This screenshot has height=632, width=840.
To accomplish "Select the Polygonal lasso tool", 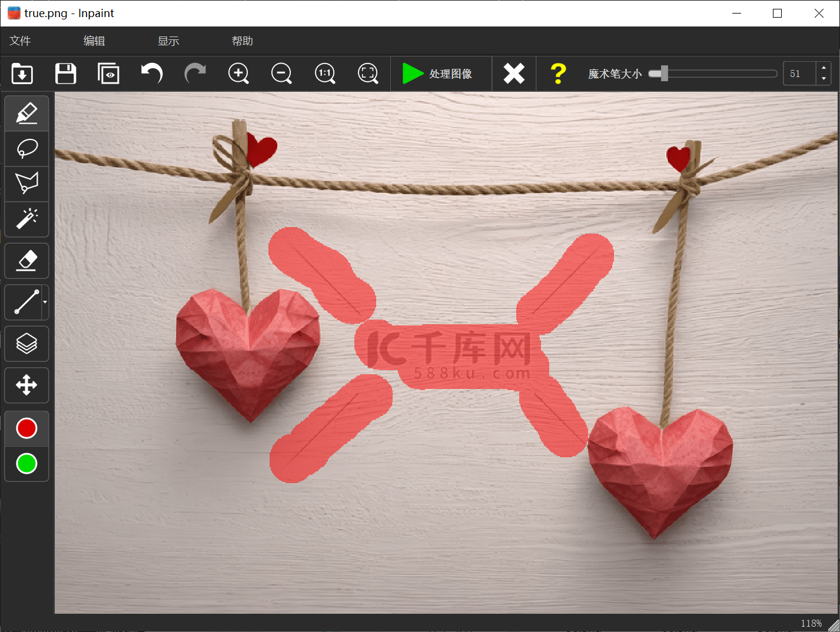I will pos(26,184).
